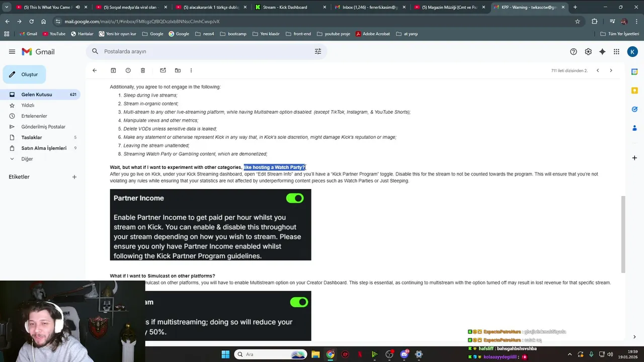Open Google Calendar side panel icon

click(634, 72)
